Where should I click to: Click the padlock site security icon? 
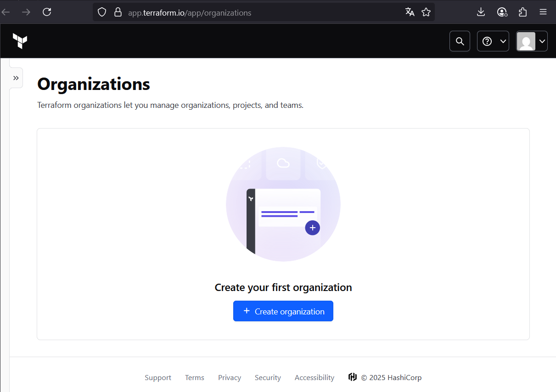click(x=118, y=12)
